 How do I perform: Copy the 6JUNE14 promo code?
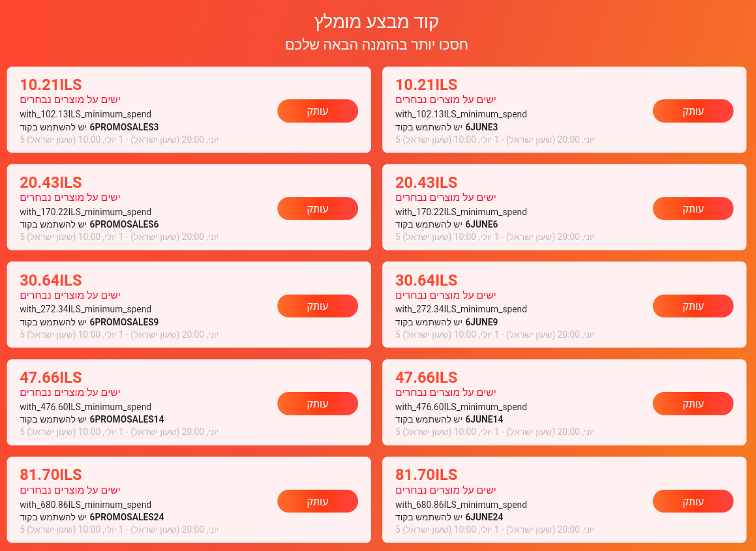pos(693,404)
